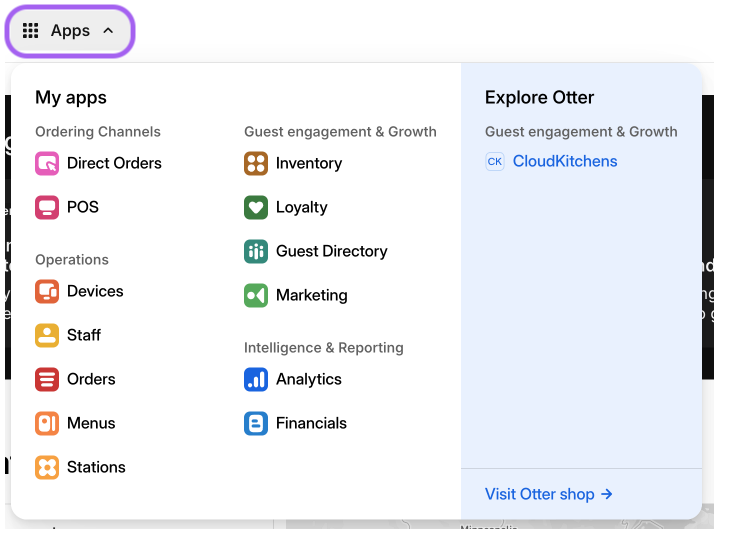The width and height of the screenshot is (730, 538).
Task: Click the Guest Directory icon
Action: pyautogui.click(x=256, y=251)
